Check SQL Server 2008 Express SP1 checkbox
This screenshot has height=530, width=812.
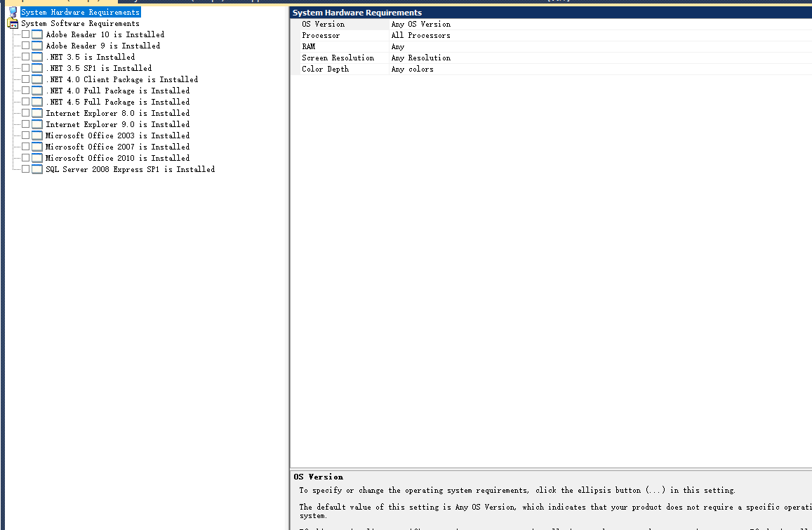[25, 169]
